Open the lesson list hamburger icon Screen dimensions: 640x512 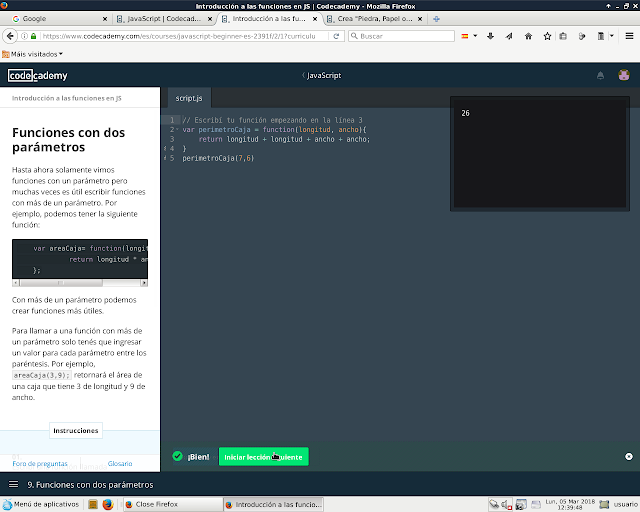tap(13, 484)
